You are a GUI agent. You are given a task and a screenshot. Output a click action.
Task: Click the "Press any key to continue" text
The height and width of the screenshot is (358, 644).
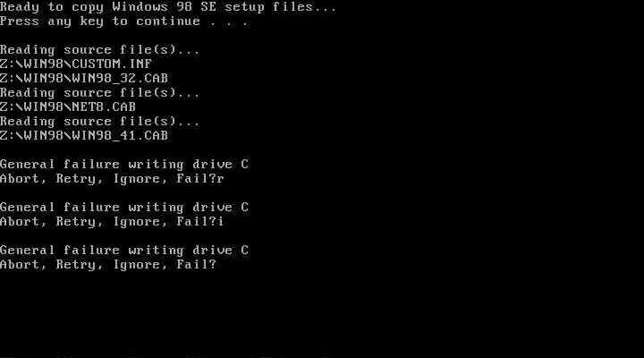pos(100,21)
